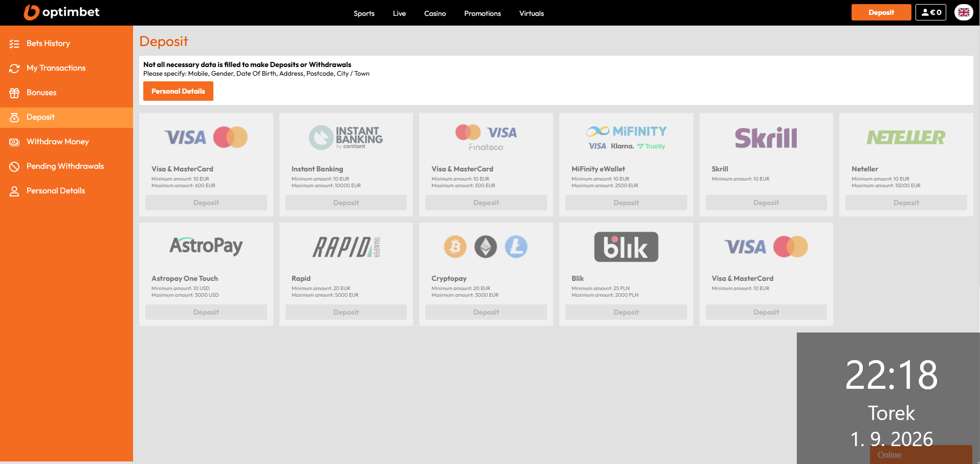This screenshot has height=464, width=980.
Task: Click Deposit on the Blik card
Action: point(626,312)
